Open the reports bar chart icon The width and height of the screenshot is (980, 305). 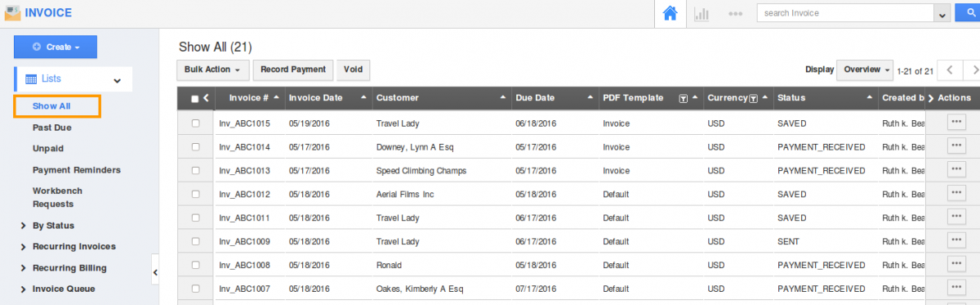coord(701,13)
